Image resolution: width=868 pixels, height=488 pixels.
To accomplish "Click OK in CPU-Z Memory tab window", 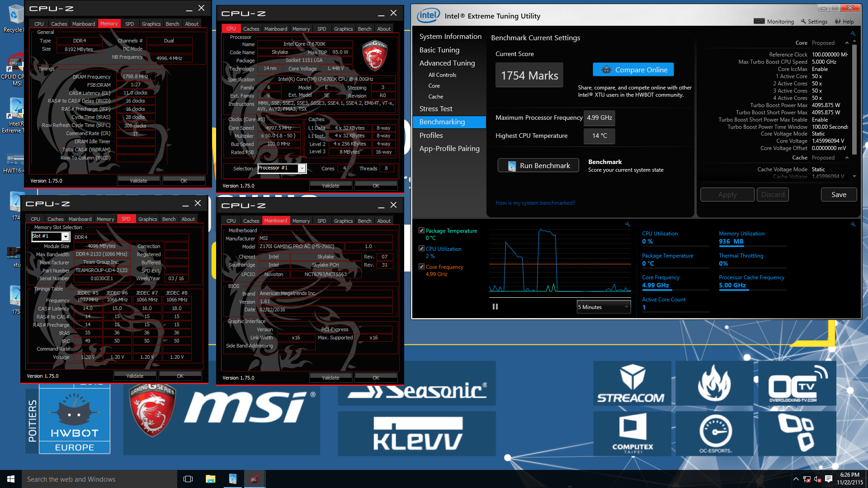I will pyautogui.click(x=184, y=181).
